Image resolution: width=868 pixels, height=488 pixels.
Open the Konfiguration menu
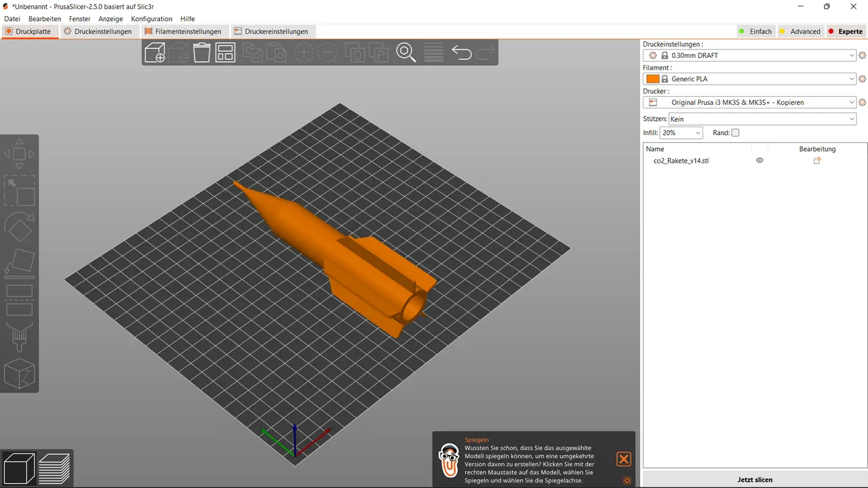point(152,19)
